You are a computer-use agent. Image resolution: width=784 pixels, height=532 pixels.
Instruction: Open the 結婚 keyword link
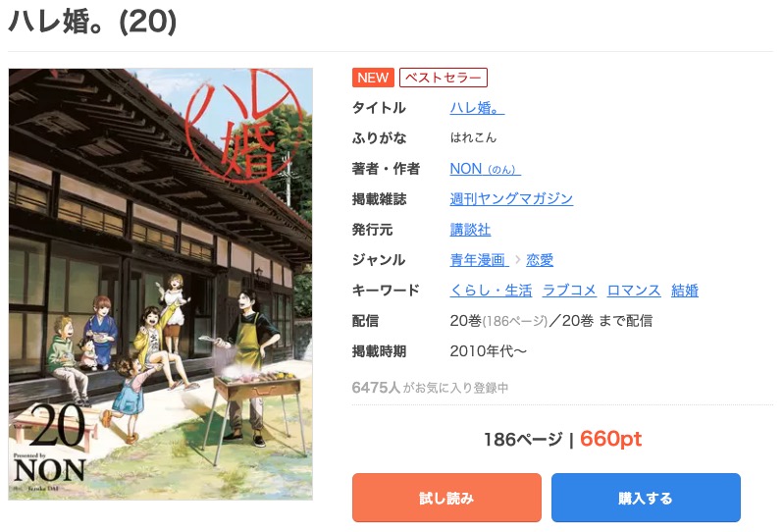click(x=685, y=291)
